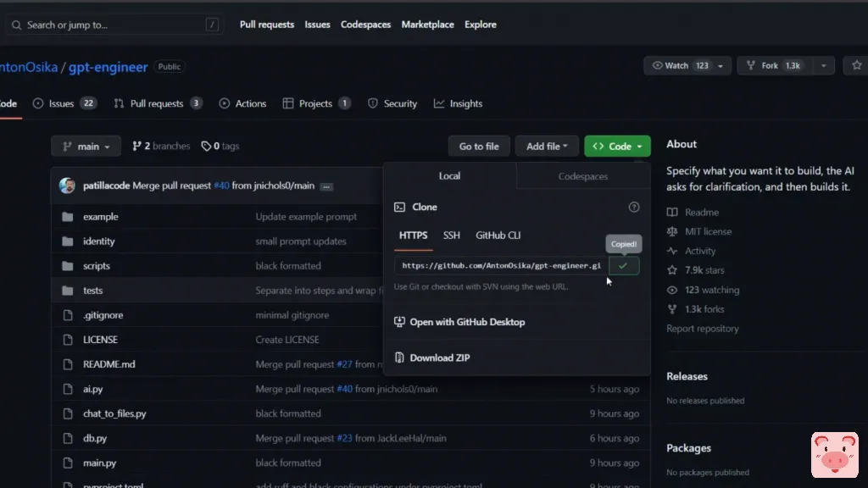
Task: Click the README.md file icon
Action: coord(68,364)
